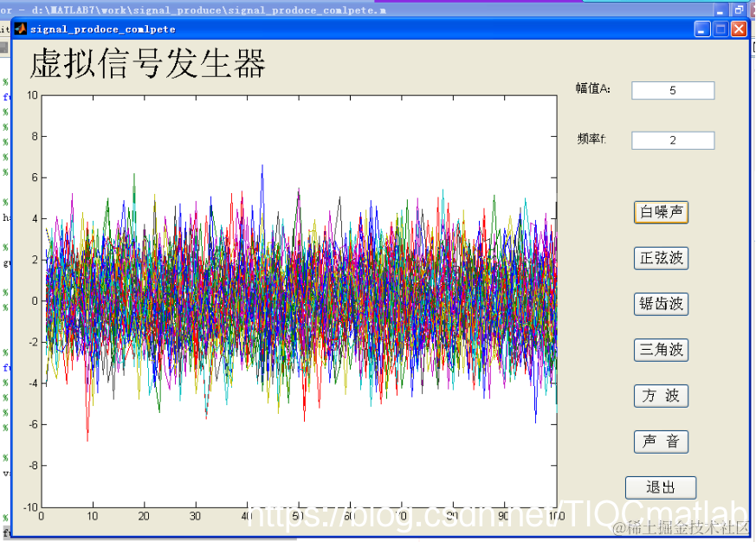Click inside the noise signal plot axes
The image size is (756, 542).
[x=299, y=301]
